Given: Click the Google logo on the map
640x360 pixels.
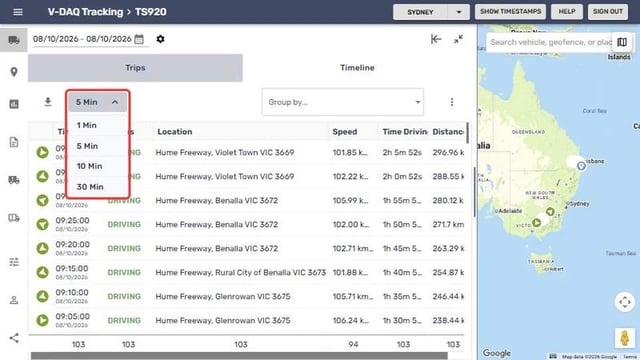Looking at the screenshot, I should [x=497, y=353].
